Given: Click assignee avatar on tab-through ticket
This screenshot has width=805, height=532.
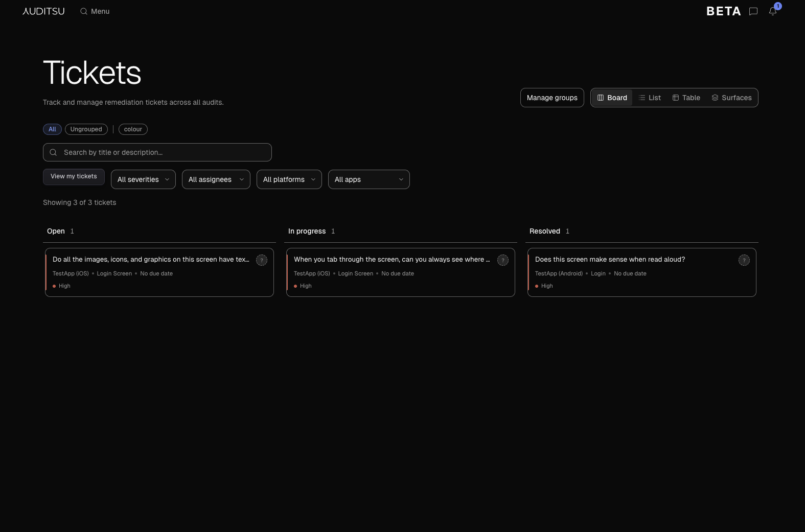Looking at the screenshot, I should (x=503, y=260).
